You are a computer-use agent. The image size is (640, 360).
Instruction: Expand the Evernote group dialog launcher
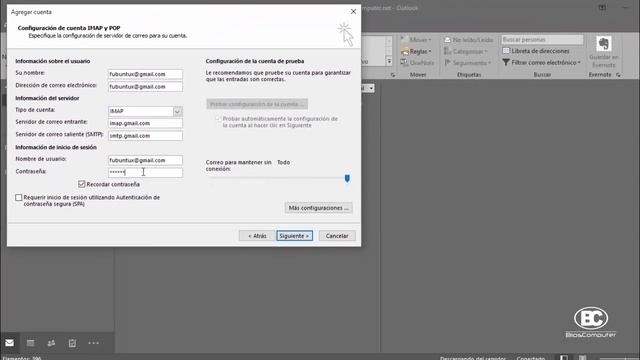point(618,75)
